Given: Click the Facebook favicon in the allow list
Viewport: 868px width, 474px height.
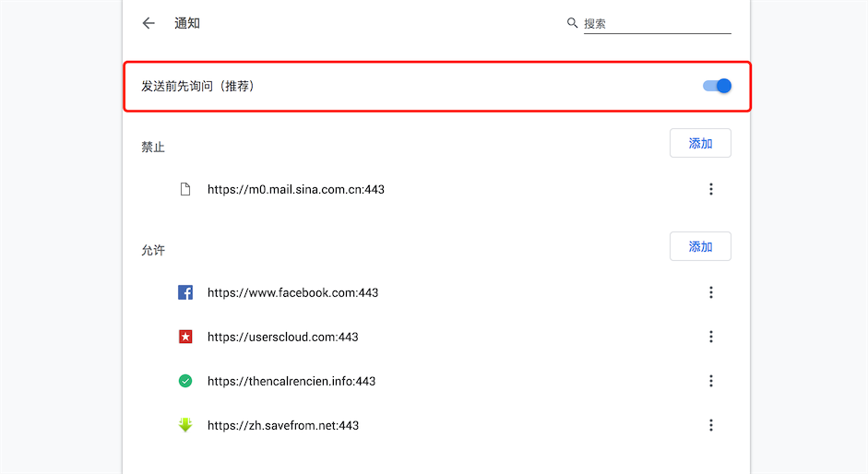Looking at the screenshot, I should [x=185, y=292].
